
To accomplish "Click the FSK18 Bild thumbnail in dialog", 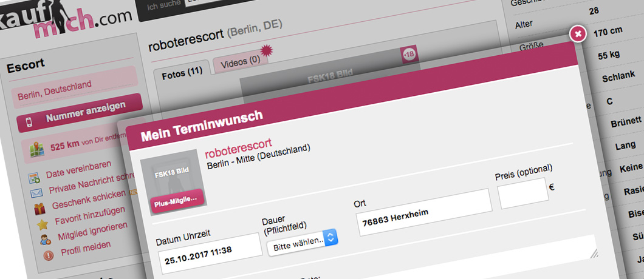I will pyautogui.click(x=173, y=183).
